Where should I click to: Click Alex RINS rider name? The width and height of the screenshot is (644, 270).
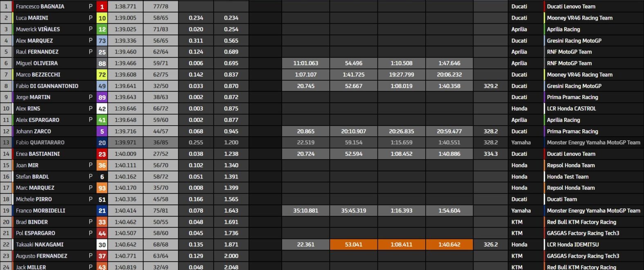click(x=28, y=109)
